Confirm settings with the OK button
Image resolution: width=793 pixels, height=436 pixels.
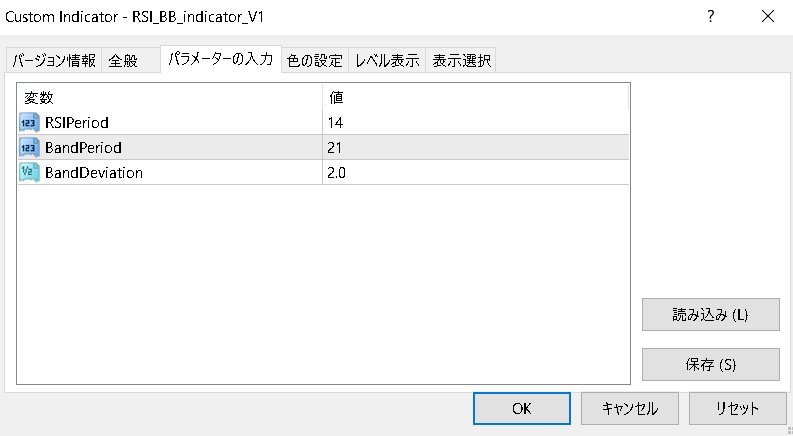(521, 409)
